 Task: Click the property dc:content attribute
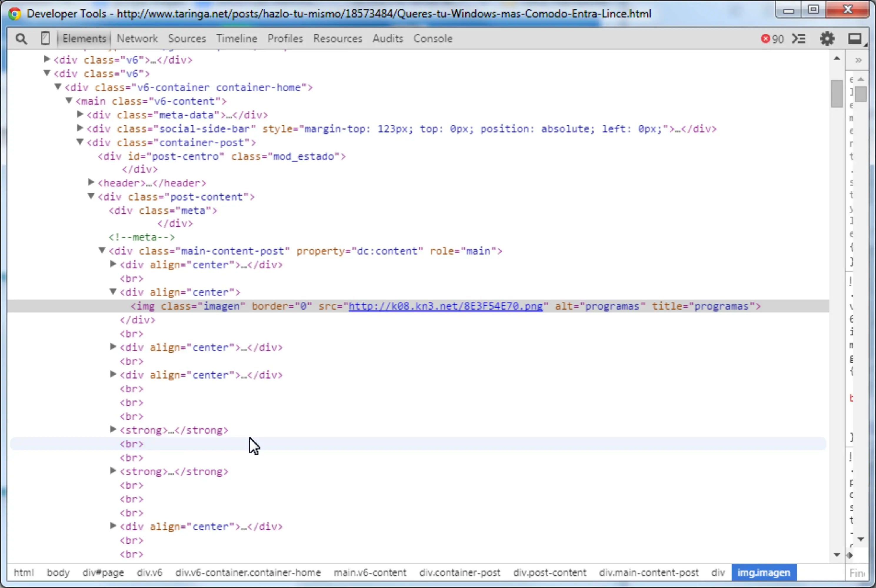(360, 251)
